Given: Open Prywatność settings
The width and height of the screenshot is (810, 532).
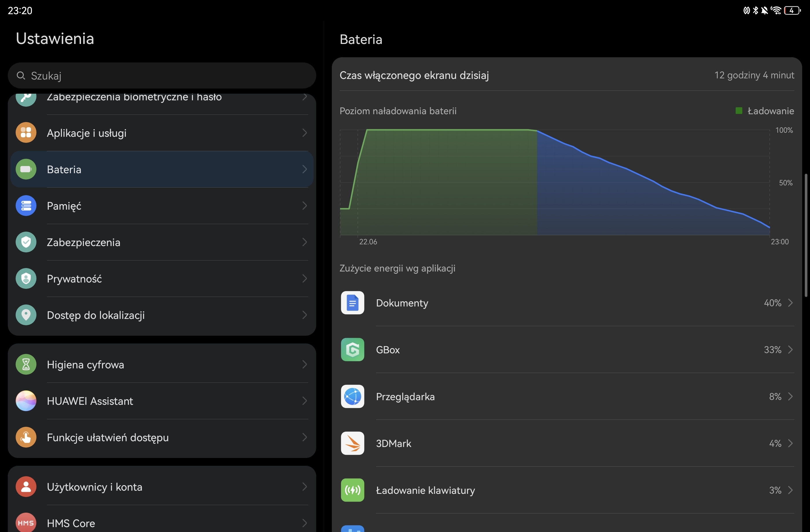Looking at the screenshot, I should pyautogui.click(x=162, y=278).
